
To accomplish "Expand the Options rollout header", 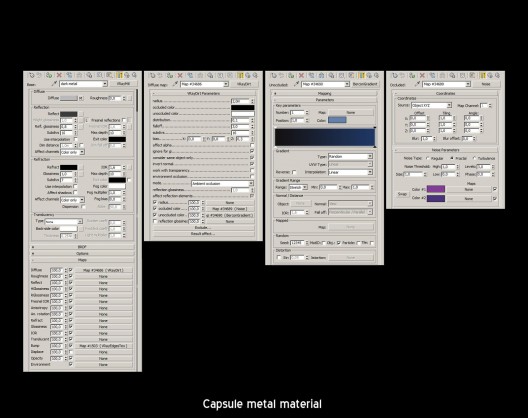I will tap(82, 253).
